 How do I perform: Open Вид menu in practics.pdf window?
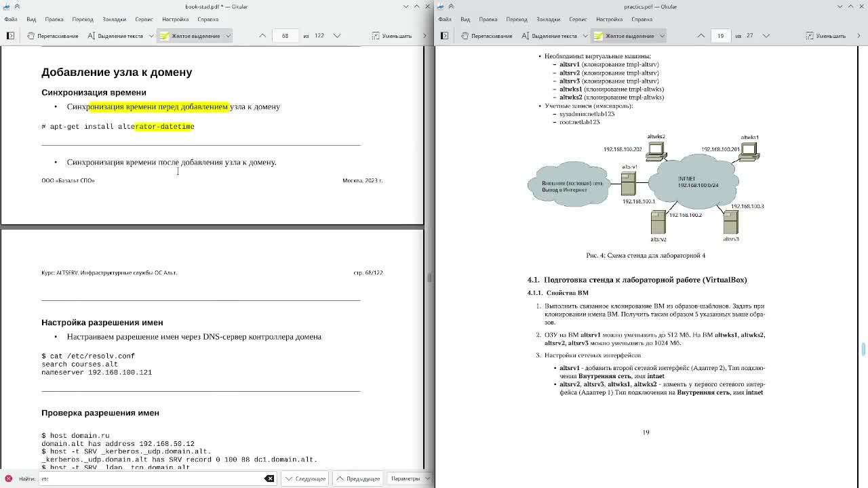(x=465, y=19)
